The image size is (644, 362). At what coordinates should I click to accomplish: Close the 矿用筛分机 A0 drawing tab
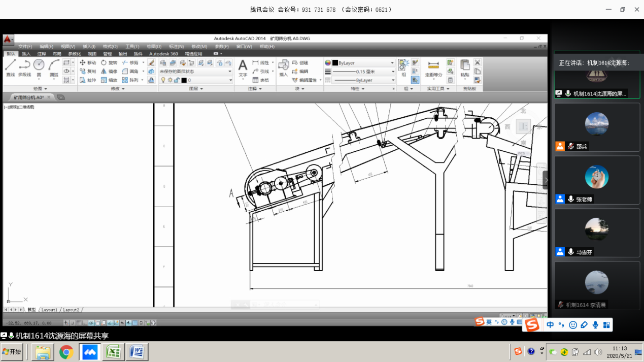[x=49, y=97]
